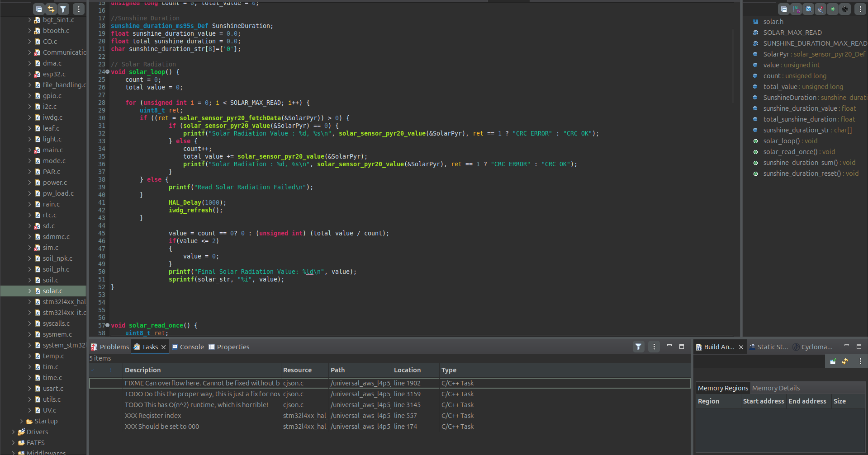Image resolution: width=868 pixels, height=455 pixels.
Task: Toggle Link with Editor arrows icon
Action: pyautogui.click(x=51, y=9)
